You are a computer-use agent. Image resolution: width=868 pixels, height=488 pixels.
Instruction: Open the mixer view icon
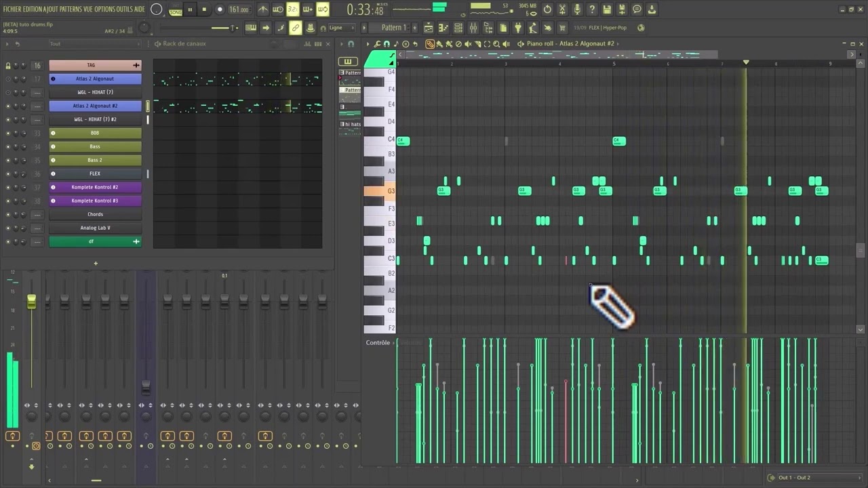[x=473, y=28]
